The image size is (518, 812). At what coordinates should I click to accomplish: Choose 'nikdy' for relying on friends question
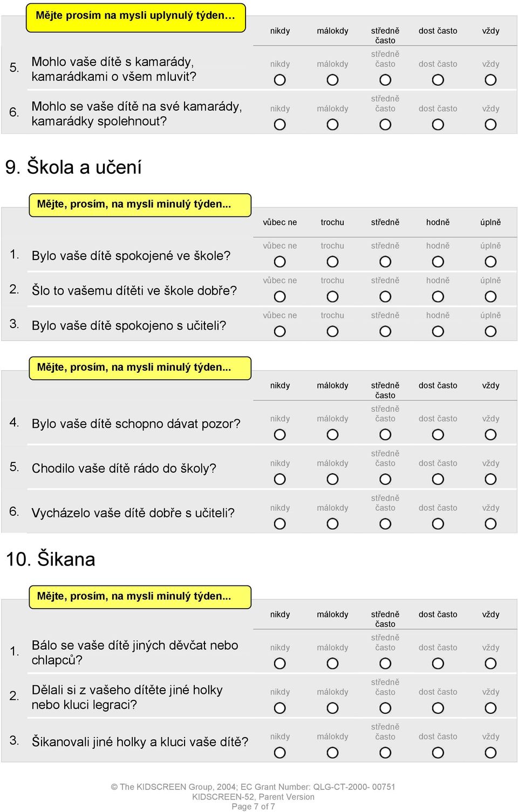click(x=280, y=125)
